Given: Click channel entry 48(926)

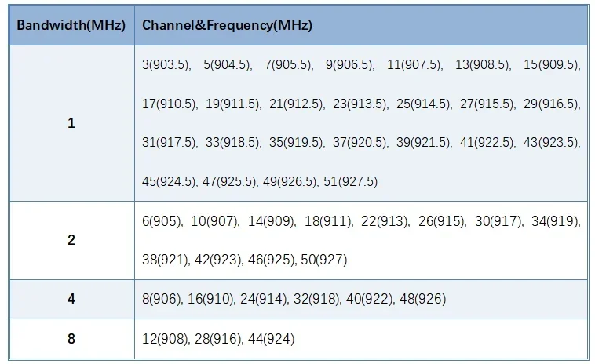Looking at the screenshot, I should [422, 299].
